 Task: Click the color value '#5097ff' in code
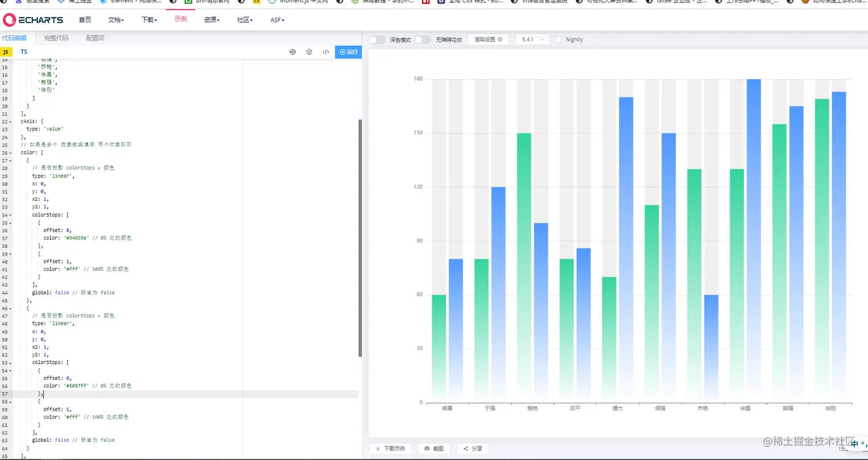76,386
